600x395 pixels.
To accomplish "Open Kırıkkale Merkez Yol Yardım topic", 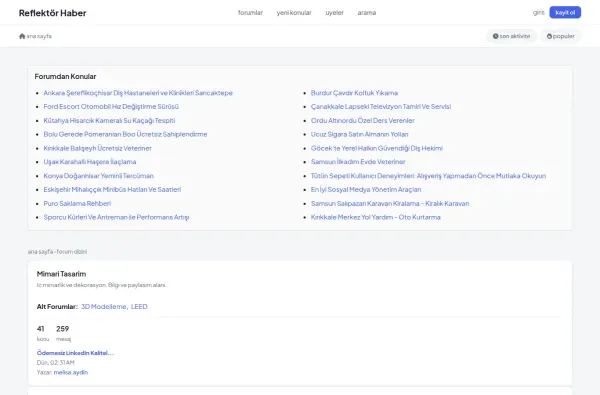I will [x=375, y=217].
